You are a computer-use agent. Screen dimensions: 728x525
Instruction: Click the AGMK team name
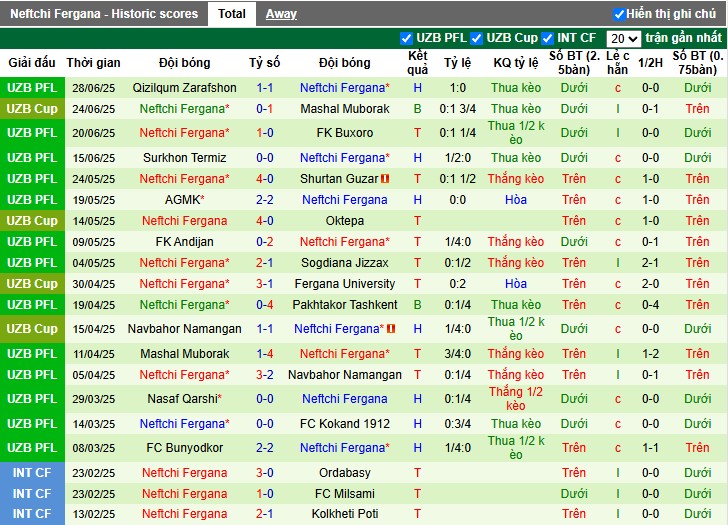(182, 200)
